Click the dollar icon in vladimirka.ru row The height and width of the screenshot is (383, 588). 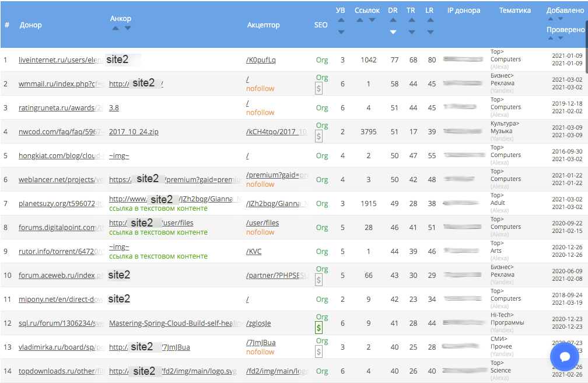click(318, 352)
